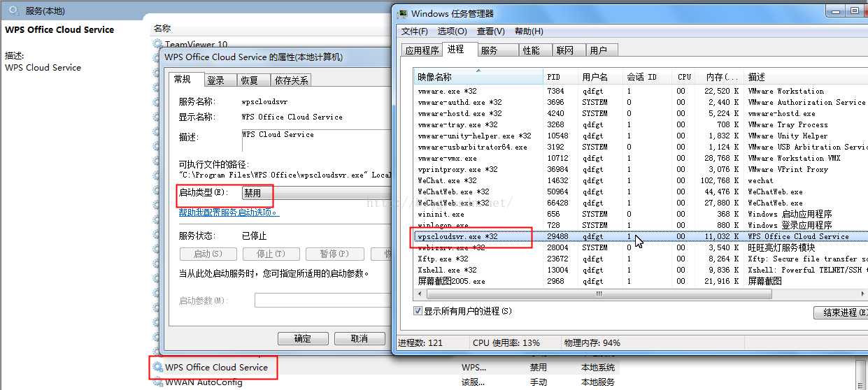Image resolution: width=868 pixels, height=390 pixels.
Task: Click the 停止(T) service button
Action: click(x=270, y=254)
